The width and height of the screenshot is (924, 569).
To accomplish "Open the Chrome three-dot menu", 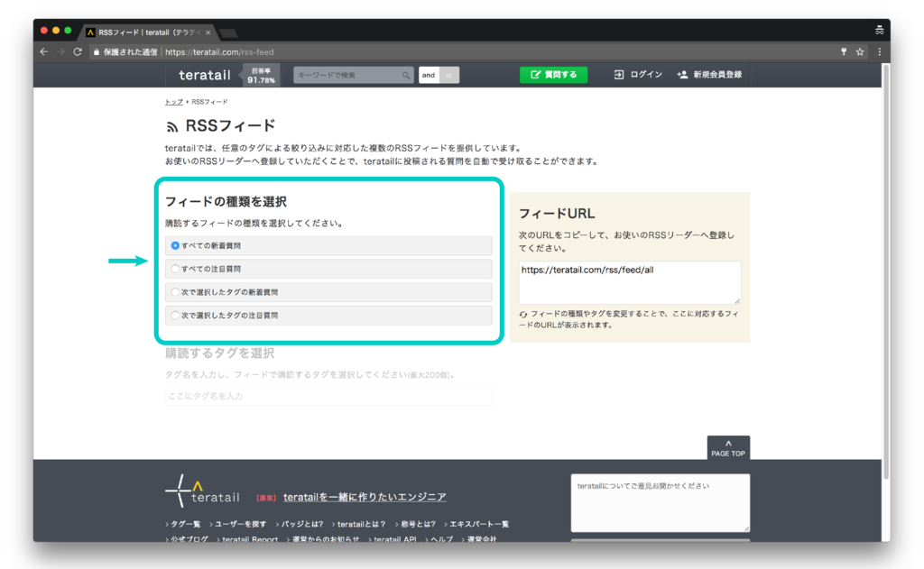I will [879, 51].
